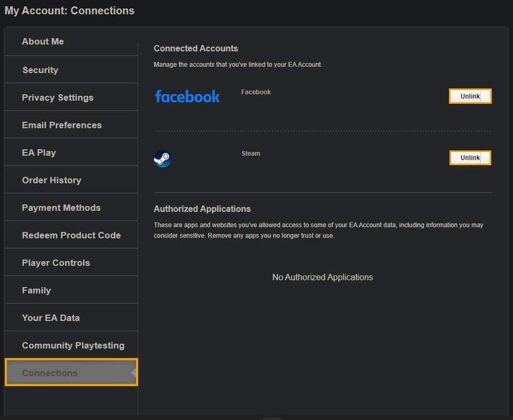Click the Authorized Applications heading
Viewport: 513px width, 420px height.
(x=202, y=209)
